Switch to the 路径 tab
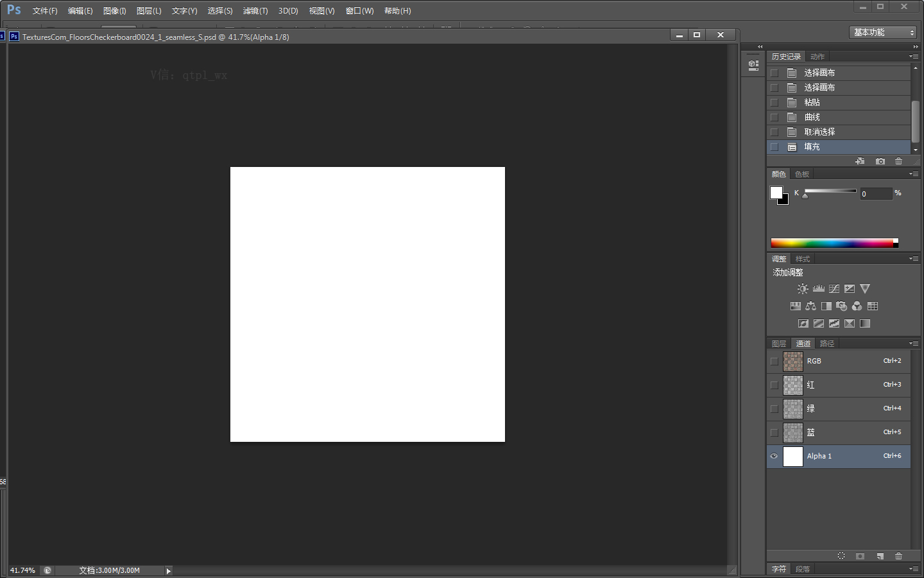The image size is (924, 578). click(x=827, y=344)
